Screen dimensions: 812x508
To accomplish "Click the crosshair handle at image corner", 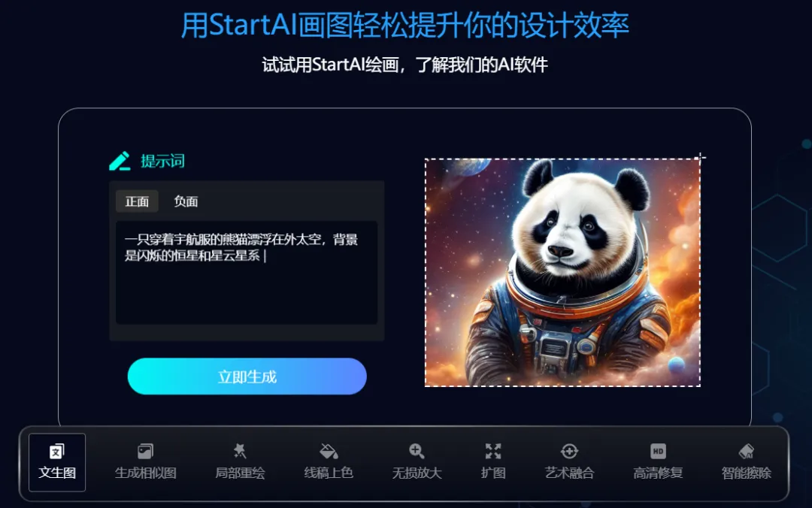I will click(x=700, y=157).
